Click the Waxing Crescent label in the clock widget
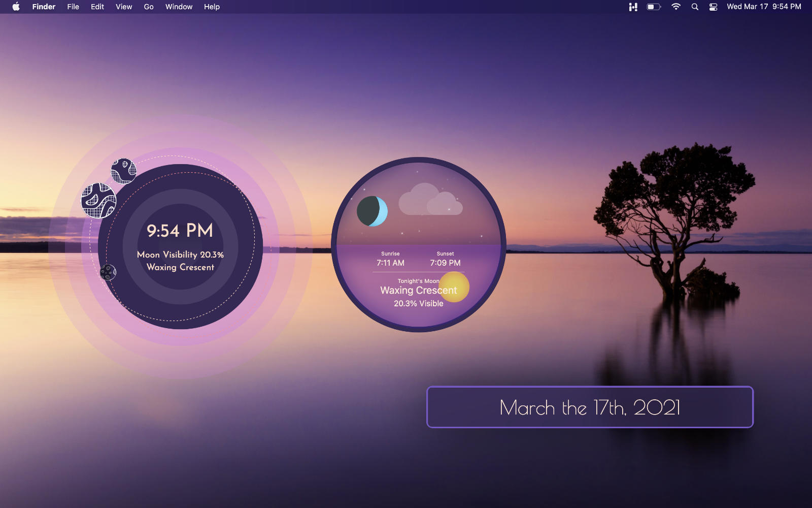Screen dimensions: 812x508 click(180, 267)
